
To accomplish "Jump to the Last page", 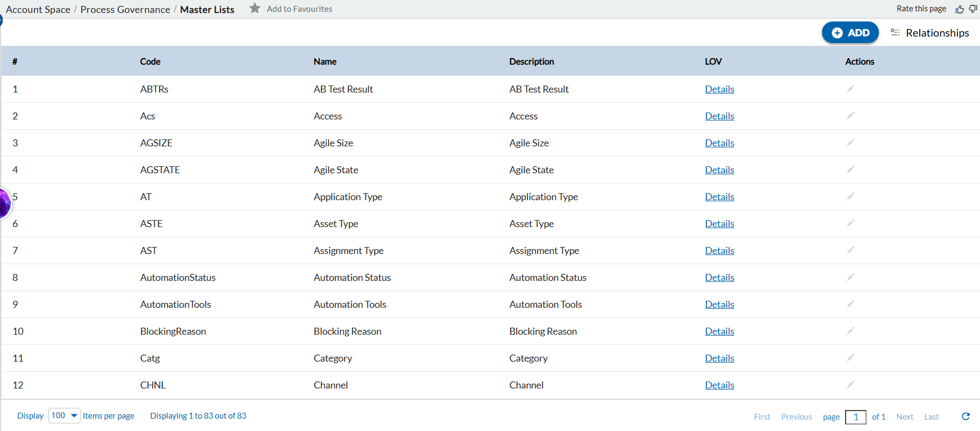I will click(931, 417).
